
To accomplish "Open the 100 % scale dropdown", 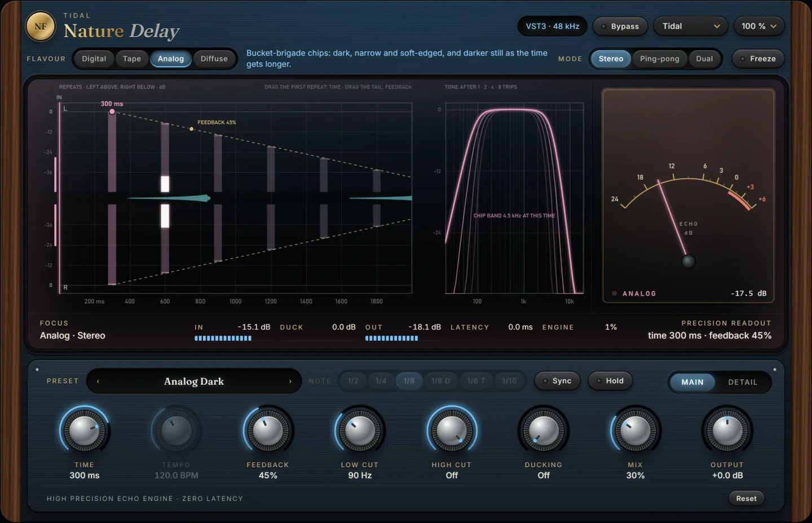I will click(759, 27).
